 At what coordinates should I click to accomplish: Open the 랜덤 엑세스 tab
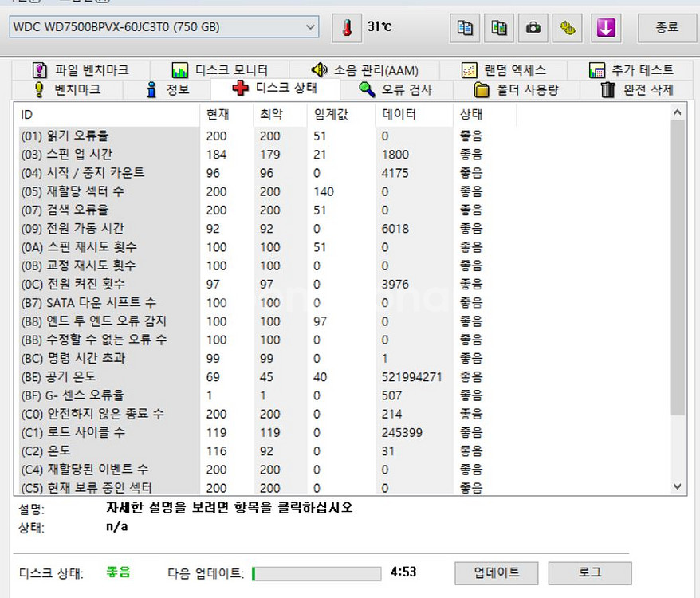click(x=504, y=70)
